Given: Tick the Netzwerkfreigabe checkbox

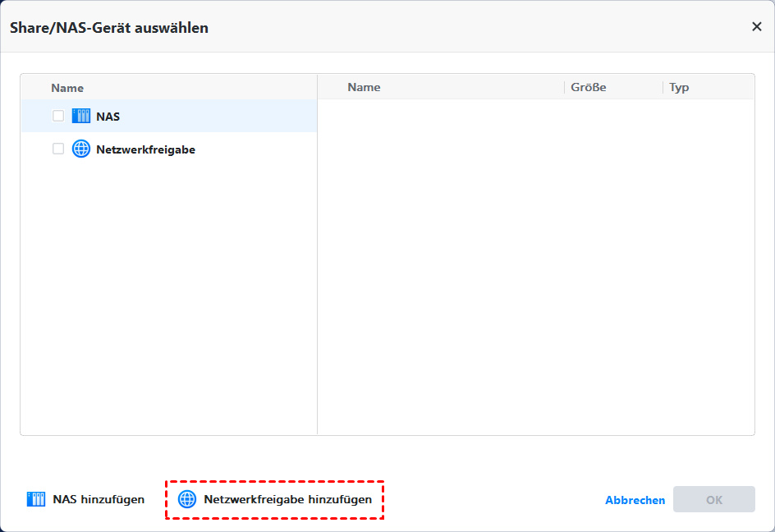Looking at the screenshot, I should (58, 149).
